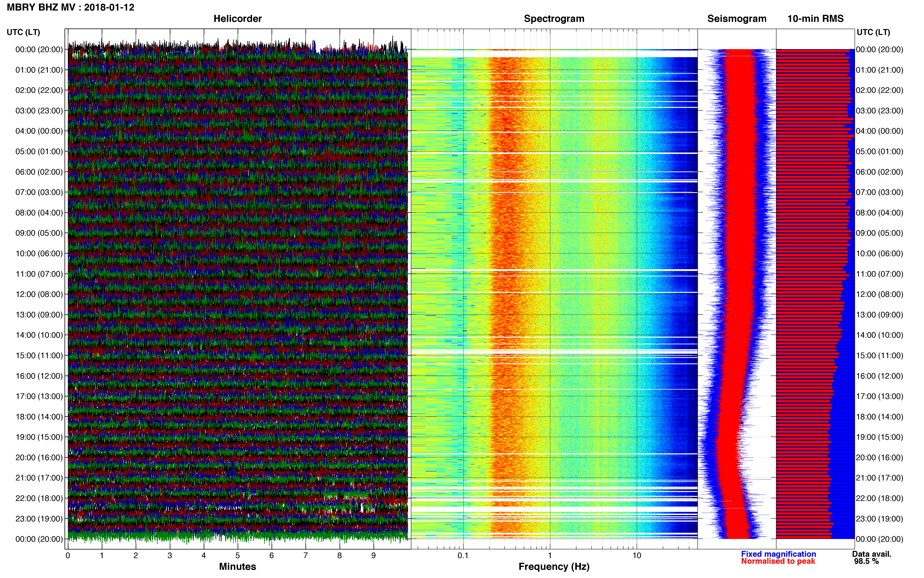The width and height of the screenshot is (924, 578).
Task: Click the helicorder minute tick '2'
Action: point(136,556)
